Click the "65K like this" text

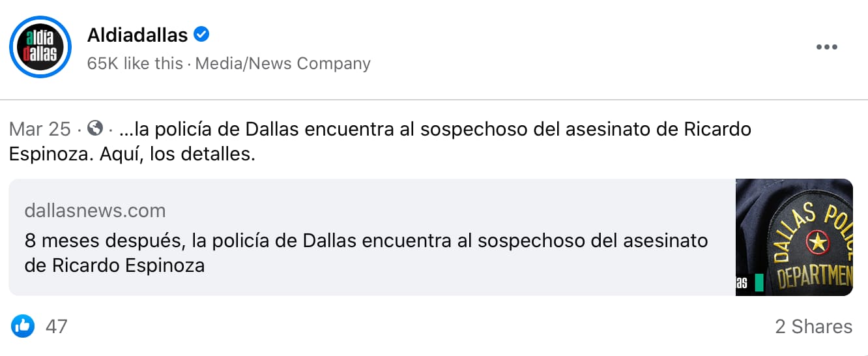click(x=135, y=63)
